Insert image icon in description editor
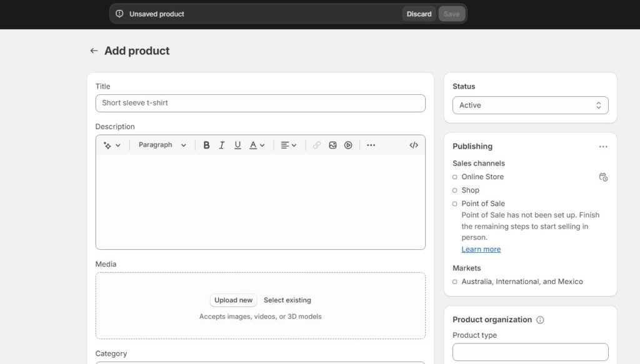Screen dimensions: 640x364 [332, 145]
